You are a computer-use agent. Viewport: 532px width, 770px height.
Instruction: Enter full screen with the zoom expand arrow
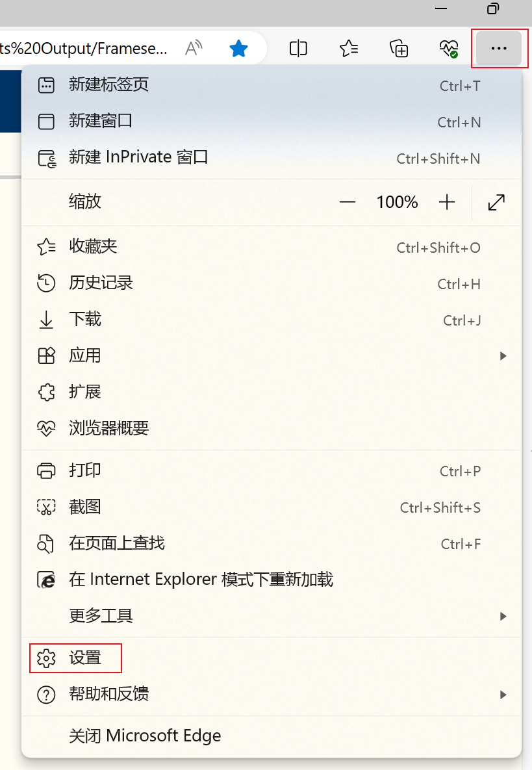(496, 202)
